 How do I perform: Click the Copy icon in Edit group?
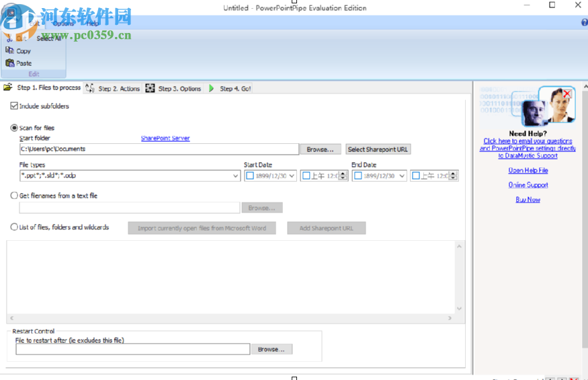(x=9, y=50)
